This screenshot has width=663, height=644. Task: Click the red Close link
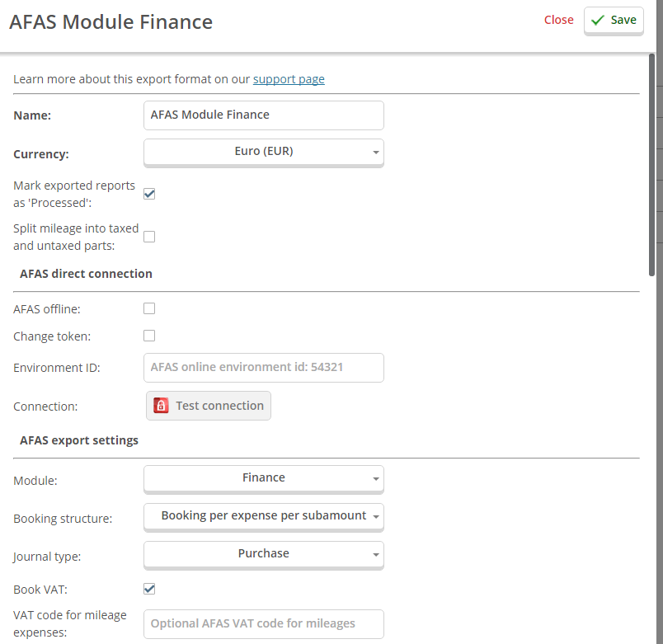pyautogui.click(x=558, y=20)
